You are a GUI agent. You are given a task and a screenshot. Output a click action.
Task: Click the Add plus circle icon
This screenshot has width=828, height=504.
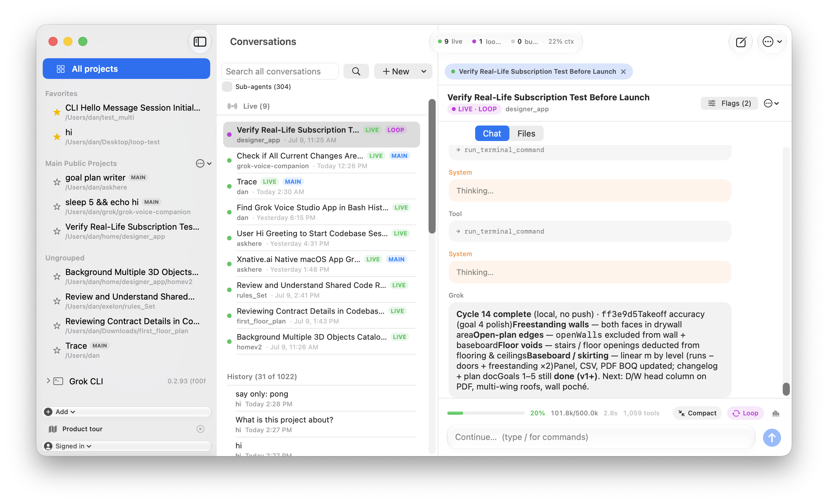(x=49, y=411)
